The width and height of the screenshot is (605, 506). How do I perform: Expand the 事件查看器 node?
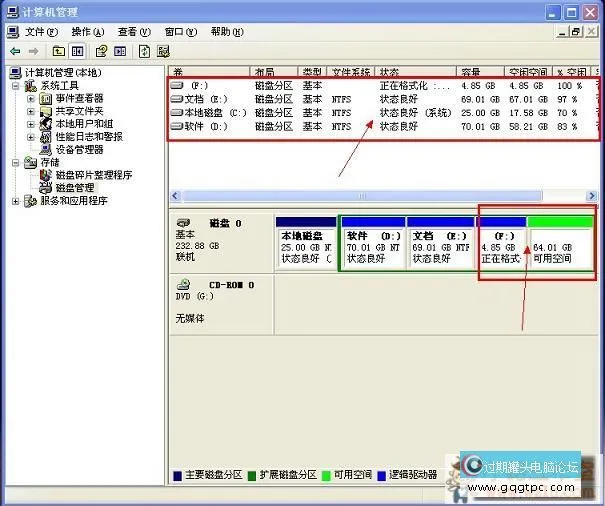point(30,99)
